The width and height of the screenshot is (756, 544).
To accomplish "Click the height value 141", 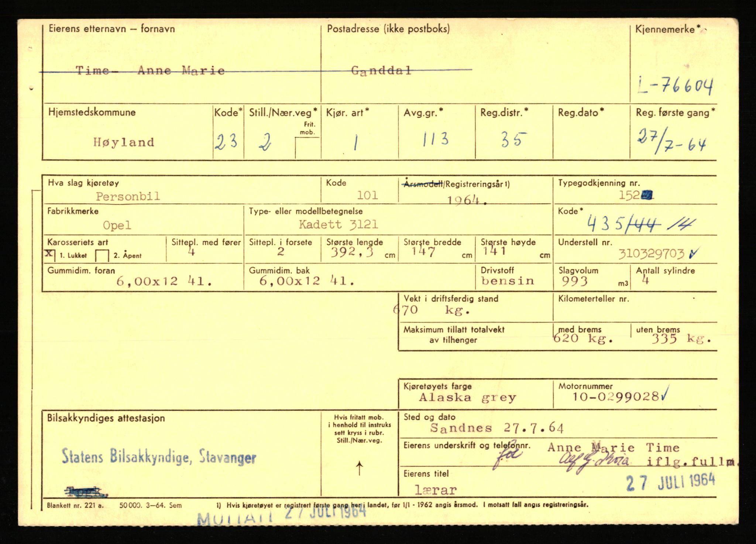I will (x=494, y=251).
